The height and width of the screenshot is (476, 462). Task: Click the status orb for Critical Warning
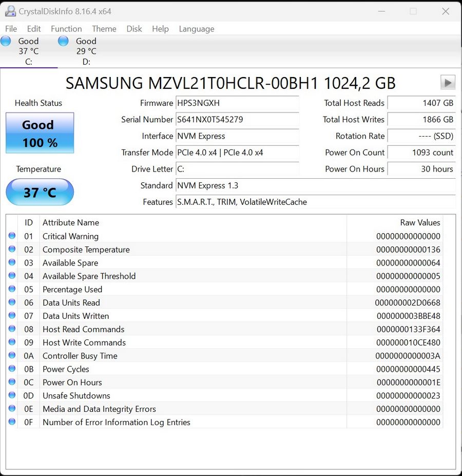[12, 236]
